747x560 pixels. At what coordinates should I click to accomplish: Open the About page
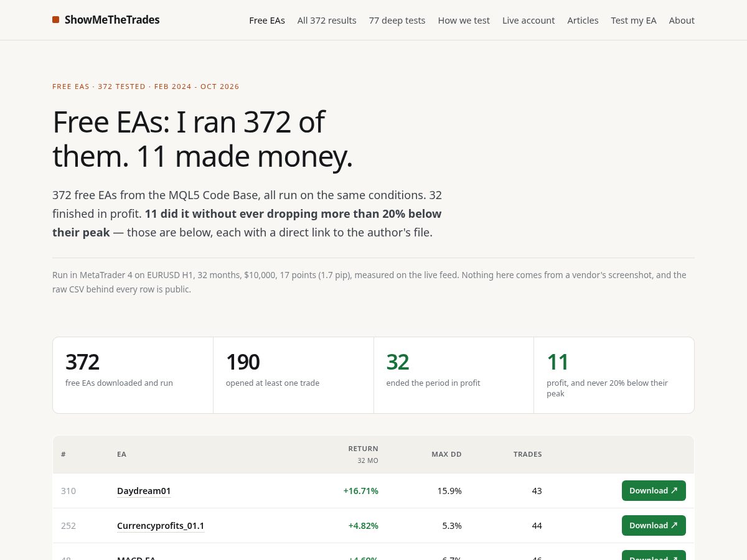pos(682,21)
